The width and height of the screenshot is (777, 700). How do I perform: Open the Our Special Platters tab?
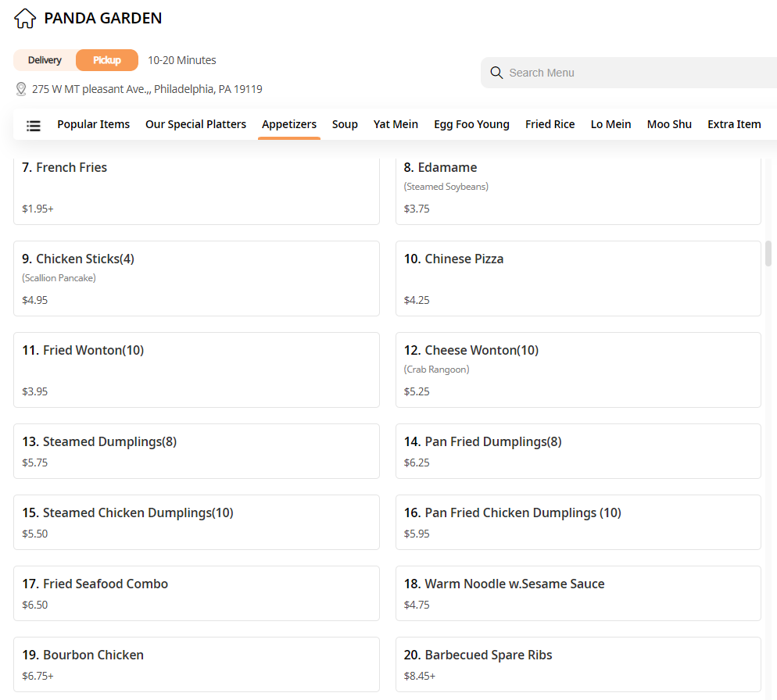click(x=195, y=124)
